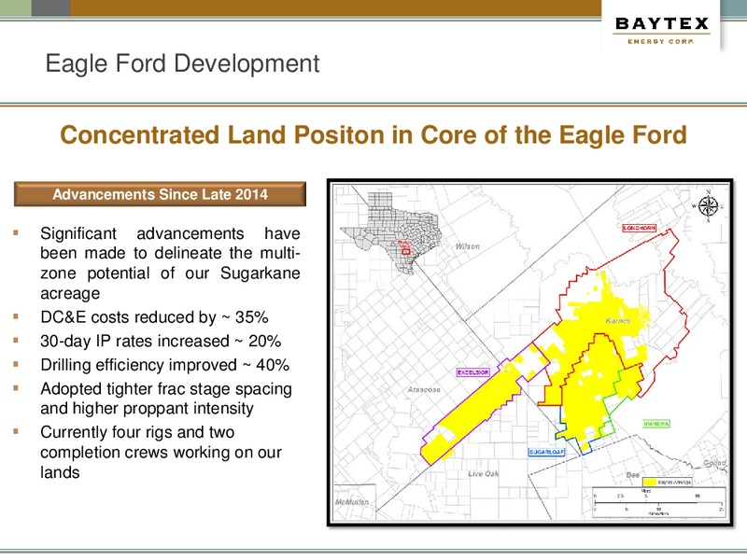Viewport: 747px width, 560px height.
Task: Click the Baytex Energy Corp logo
Action: [x=662, y=30]
